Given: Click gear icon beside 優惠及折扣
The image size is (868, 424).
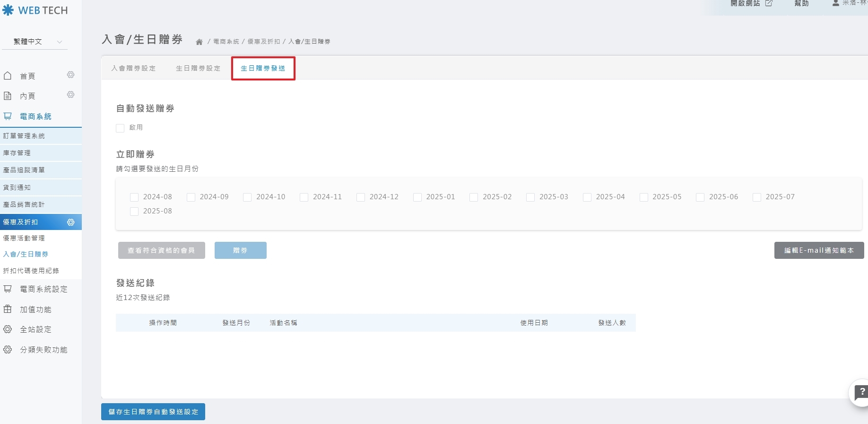Looking at the screenshot, I should [x=71, y=222].
